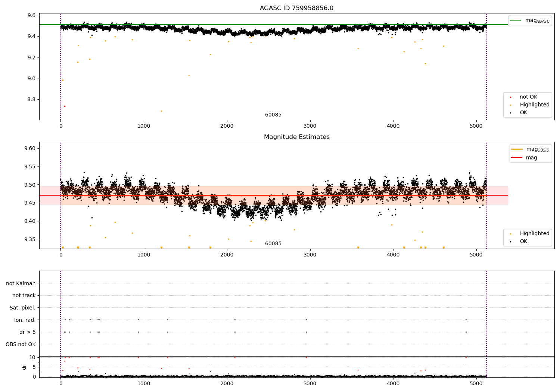The width and height of the screenshot is (560, 392).
Task: Click the 9.45 y-tick in Magnitude Estimates
Action: [30, 203]
